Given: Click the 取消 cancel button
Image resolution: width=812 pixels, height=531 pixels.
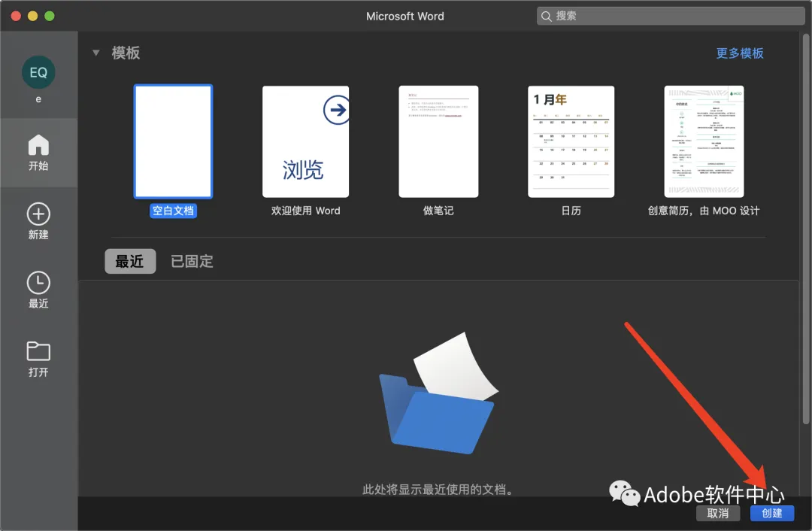Looking at the screenshot, I should (718, 514).
